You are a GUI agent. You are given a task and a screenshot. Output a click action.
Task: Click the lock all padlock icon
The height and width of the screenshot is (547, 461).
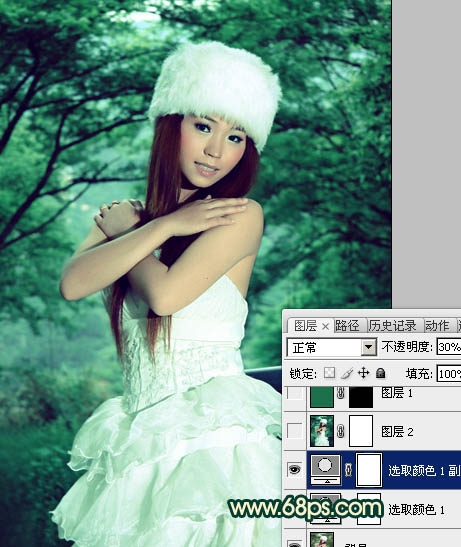381,373
